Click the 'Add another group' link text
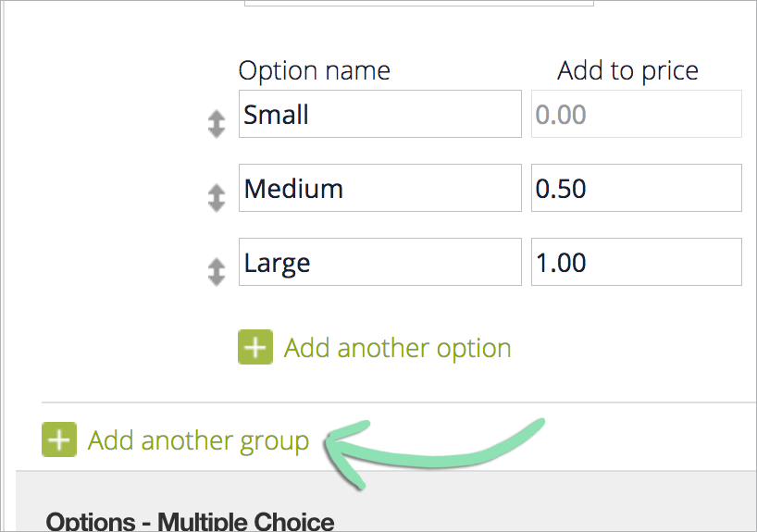This screenshot has width=757, height=532. coord(198,440)
